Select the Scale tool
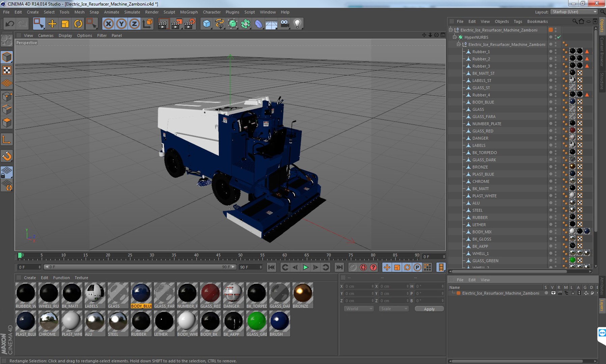Viewport: 606px width, 364px height. pos(65,24)
